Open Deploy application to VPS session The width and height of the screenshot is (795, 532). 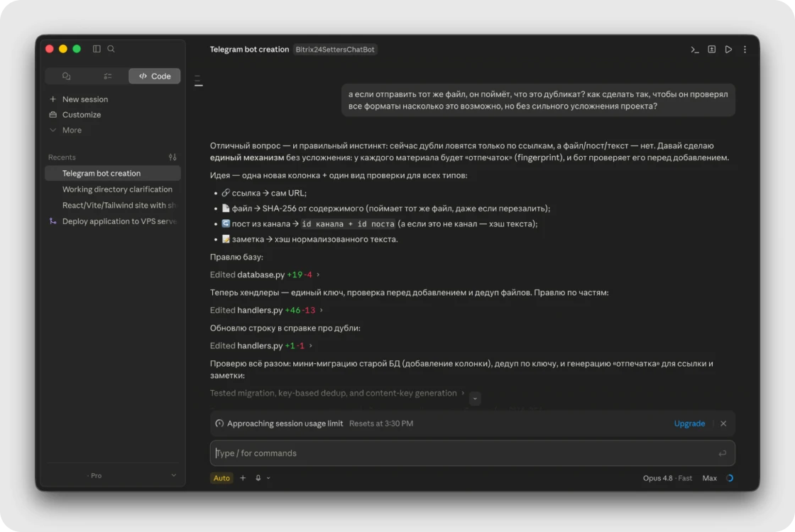coord(113,221)
